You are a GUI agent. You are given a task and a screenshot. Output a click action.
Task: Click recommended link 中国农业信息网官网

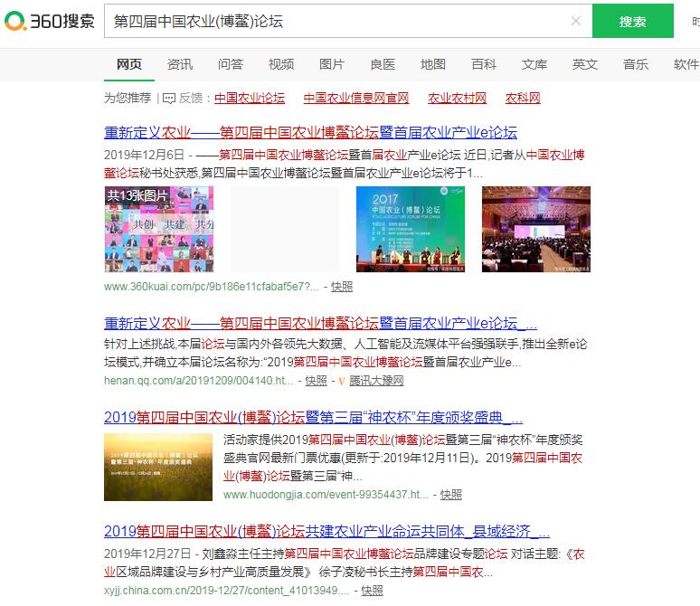[x=356, y=98]
